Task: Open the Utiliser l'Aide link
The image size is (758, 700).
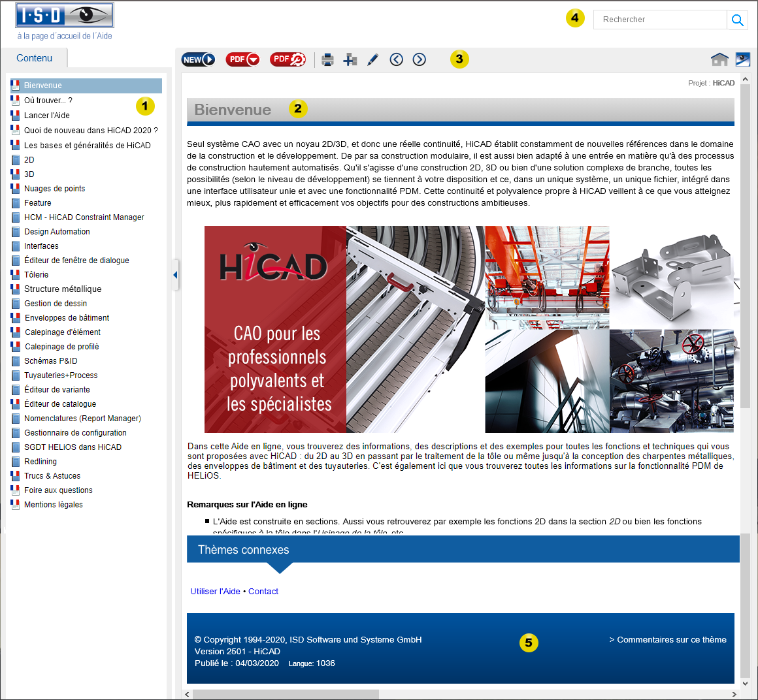Action: click(x=215, y=592)
